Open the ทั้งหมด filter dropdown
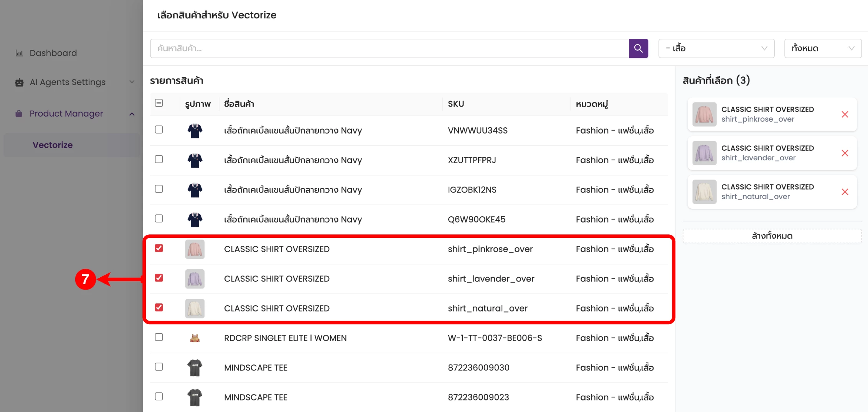Image resolution: width=868 pixels, height=412 pixels. [x=823, y=48]
